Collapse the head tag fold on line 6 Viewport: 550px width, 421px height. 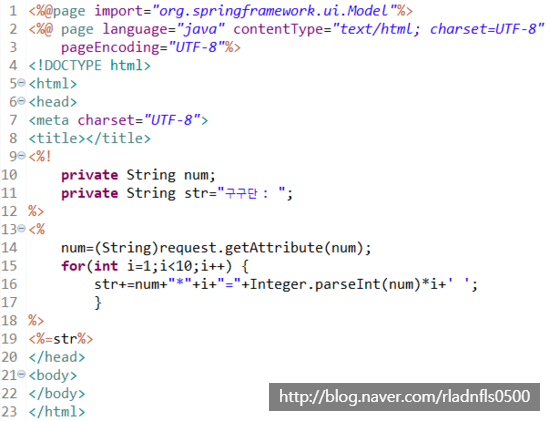21,101
